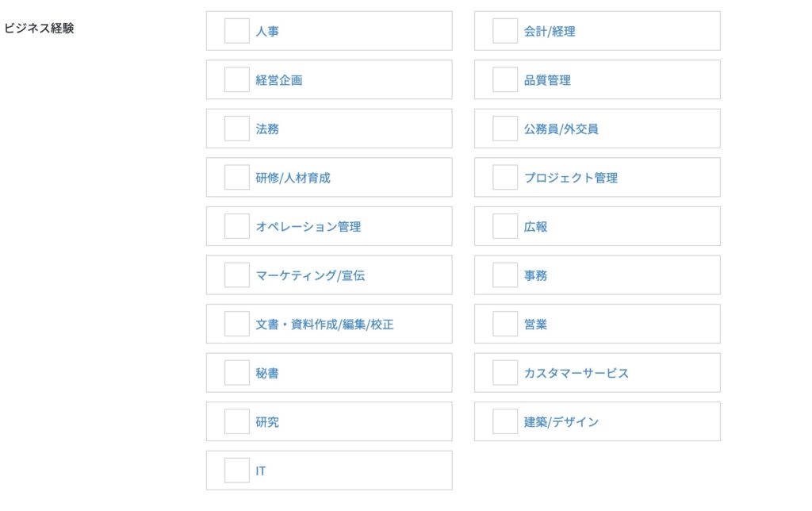
Task: Tick the 広報 checkbox
Action: [504, 226]
